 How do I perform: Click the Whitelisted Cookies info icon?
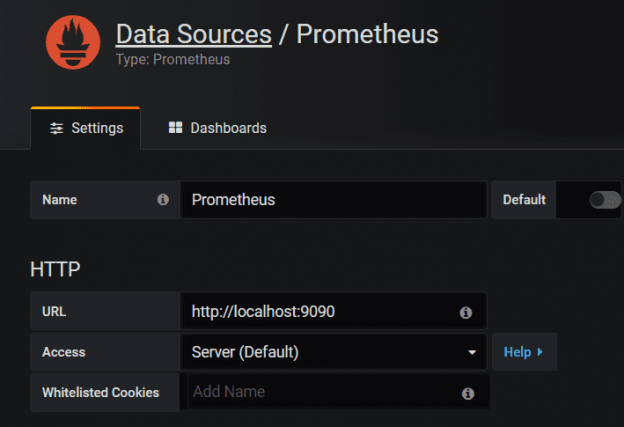[467, 393]
